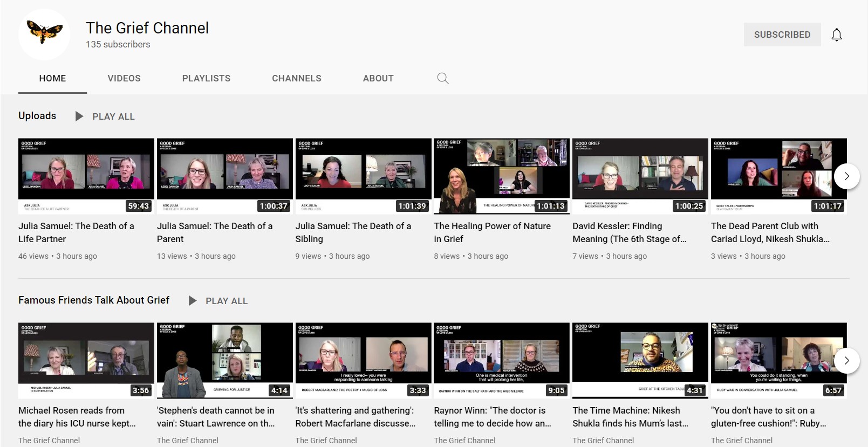The width and height of the screenshot is (868, 447).
Task: Switch to the HOME tab
Action: click(x=52, y=78)
